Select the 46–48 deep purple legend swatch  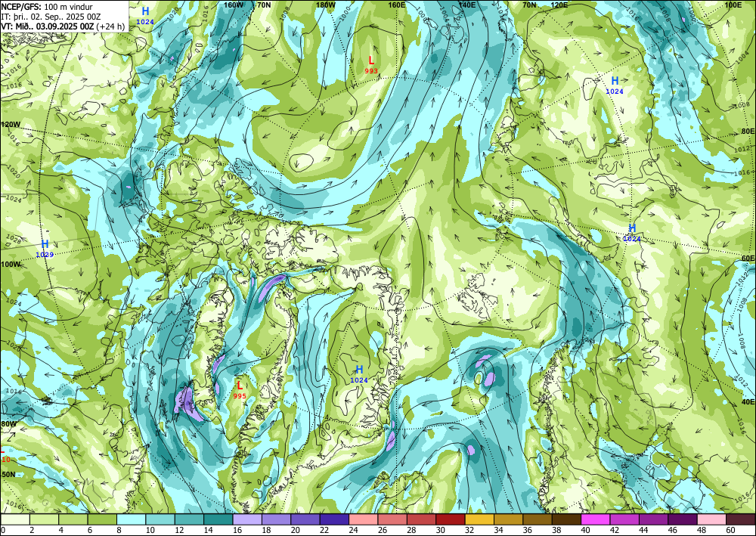682,519
